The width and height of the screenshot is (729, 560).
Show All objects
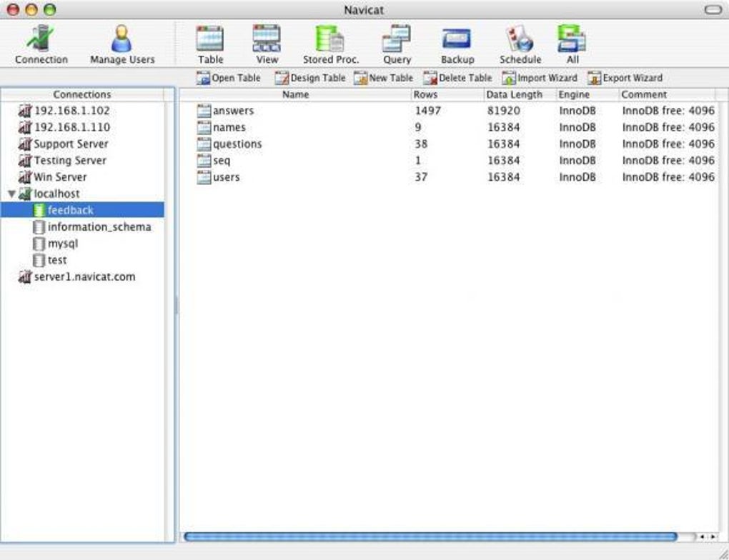(x=572, y=44)
